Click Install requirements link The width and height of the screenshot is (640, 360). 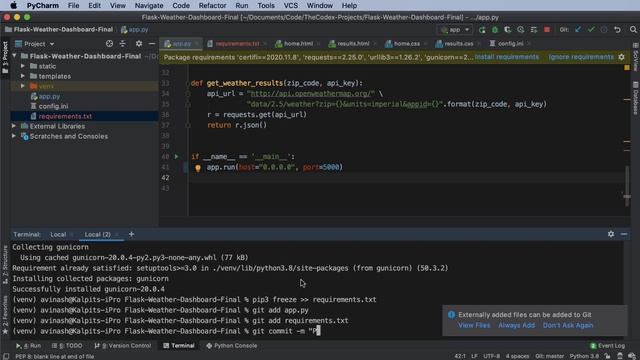507,57
